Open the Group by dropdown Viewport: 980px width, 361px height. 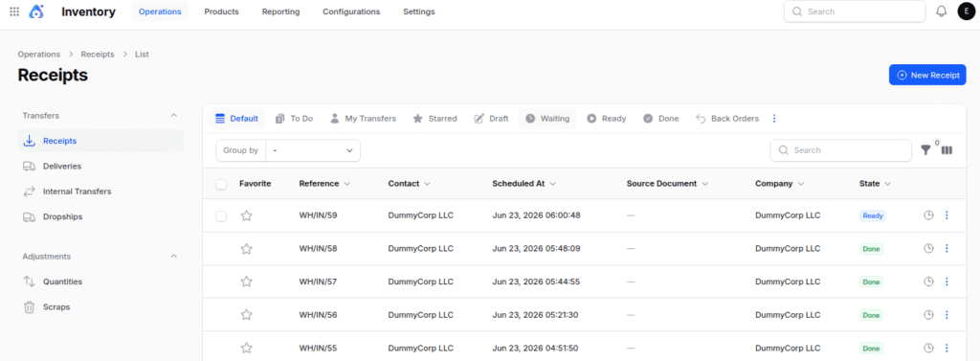tap(313, 150)
